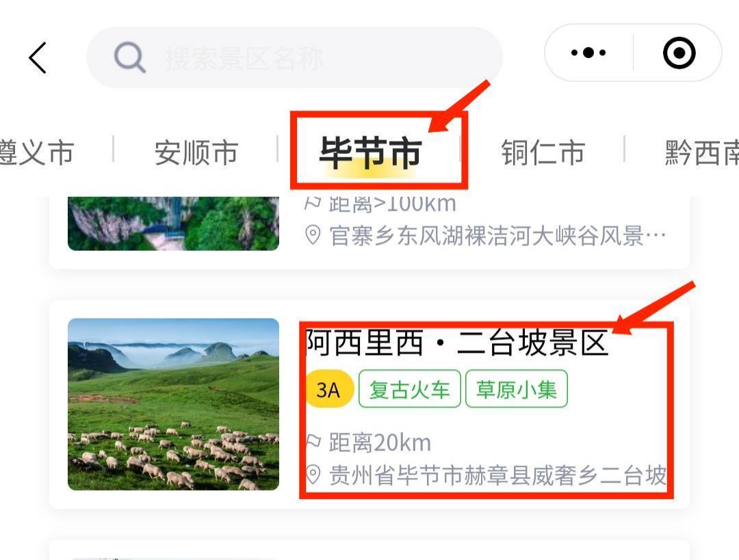Focus the 搜索景区名称 search field
The image size is (739, 560).
coord(294,57)
